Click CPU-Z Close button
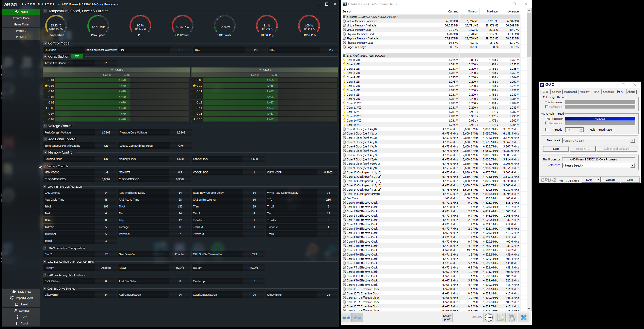The width and height of the screenshot is (644, 329). pos(630,180)
